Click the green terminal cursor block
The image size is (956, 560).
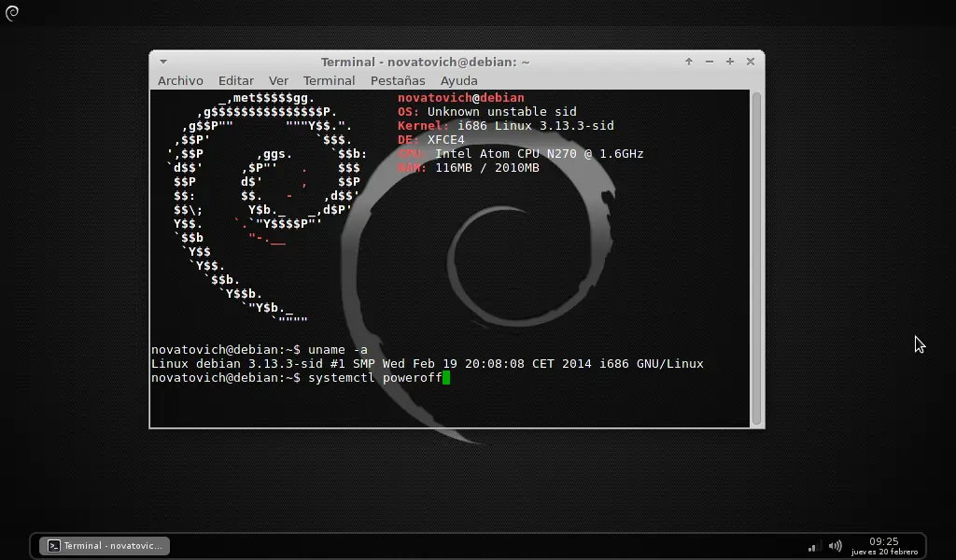pos(446,378)
